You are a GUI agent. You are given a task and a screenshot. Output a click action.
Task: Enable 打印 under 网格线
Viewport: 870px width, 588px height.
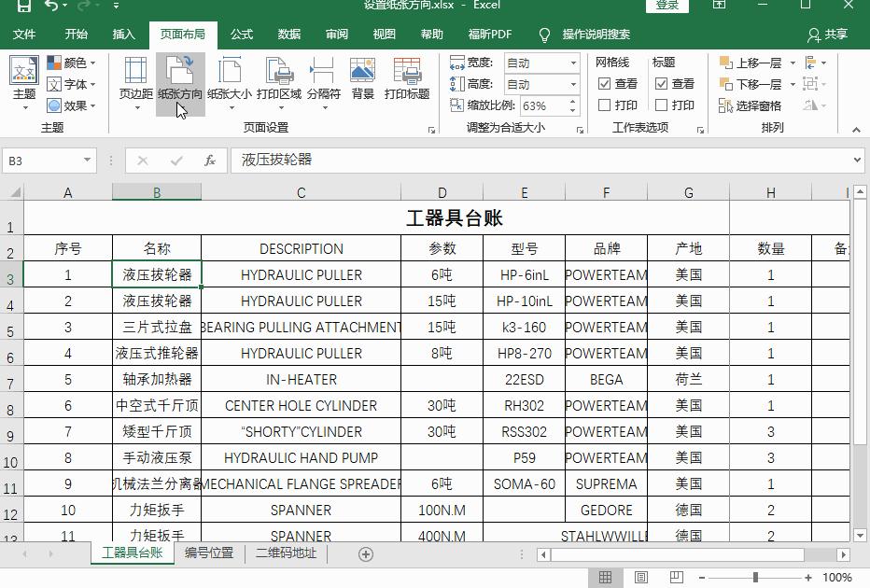click(x=605, y=105)
